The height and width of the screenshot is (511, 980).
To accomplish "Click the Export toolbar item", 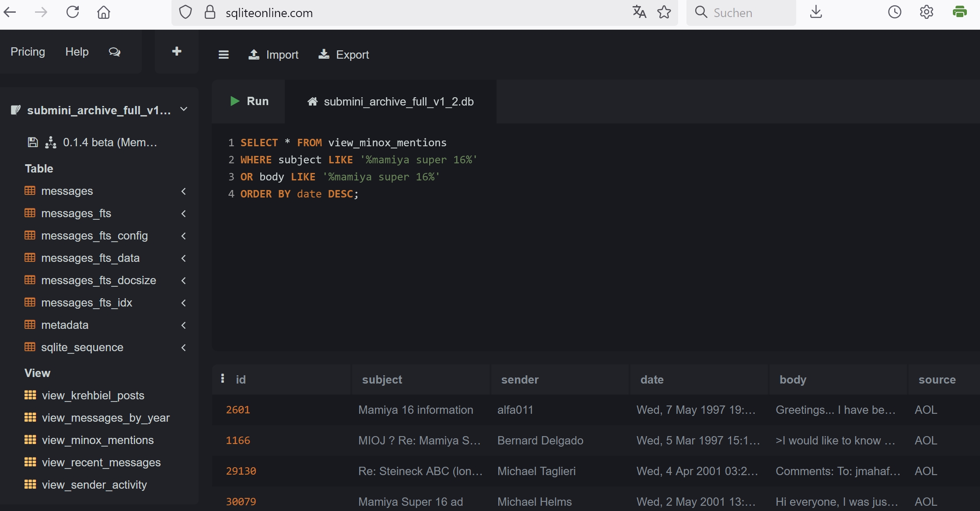I will tap(343, 55).
